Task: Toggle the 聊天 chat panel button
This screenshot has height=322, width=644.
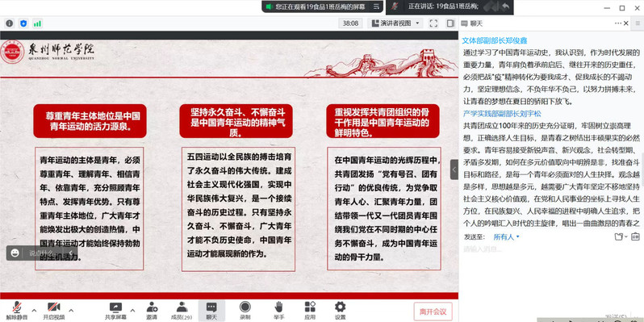Action: pos(211,310)
